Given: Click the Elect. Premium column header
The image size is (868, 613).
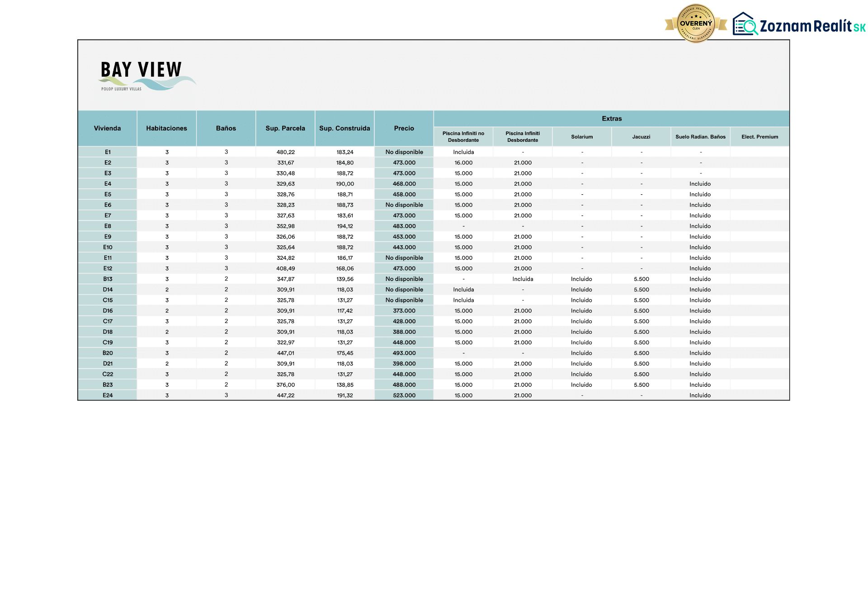Looking at the screenshot, I should tap(760, 136).
